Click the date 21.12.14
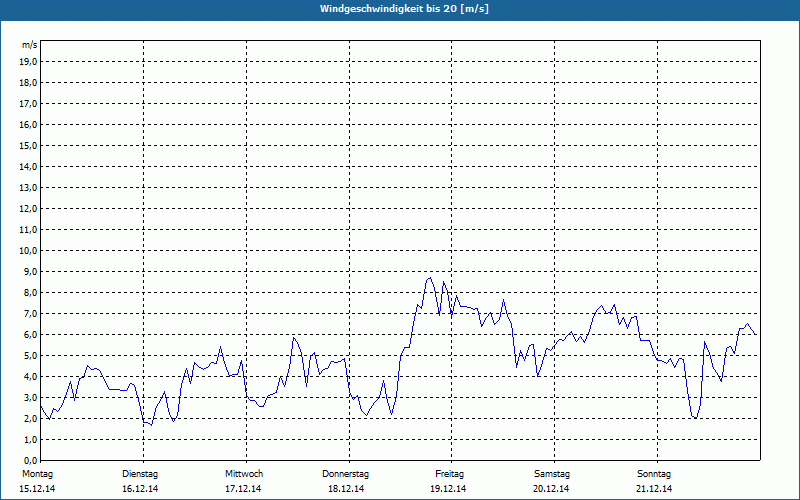Screen dimensions: 800x500 [x=654, y=489]
